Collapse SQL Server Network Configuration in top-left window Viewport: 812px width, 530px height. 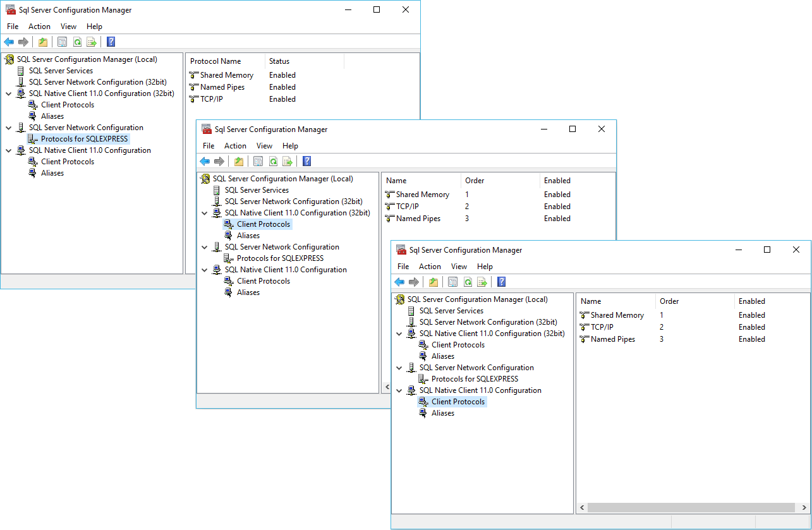[9, 128]
